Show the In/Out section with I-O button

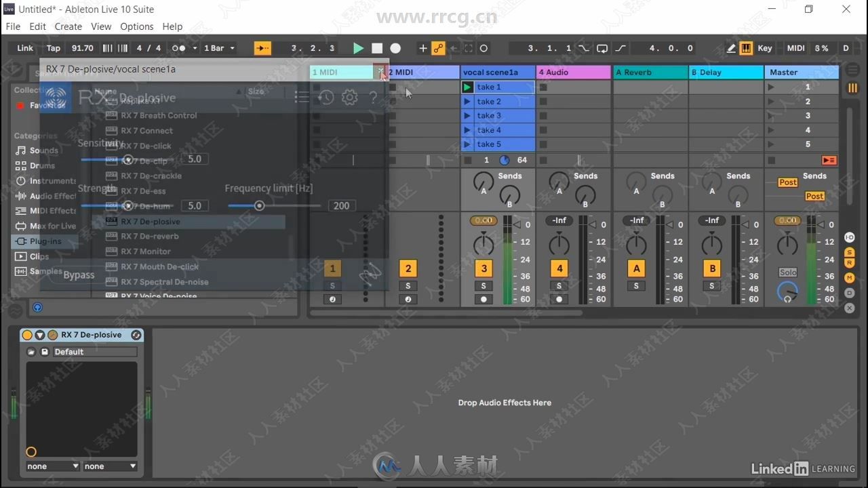point(849,237)
